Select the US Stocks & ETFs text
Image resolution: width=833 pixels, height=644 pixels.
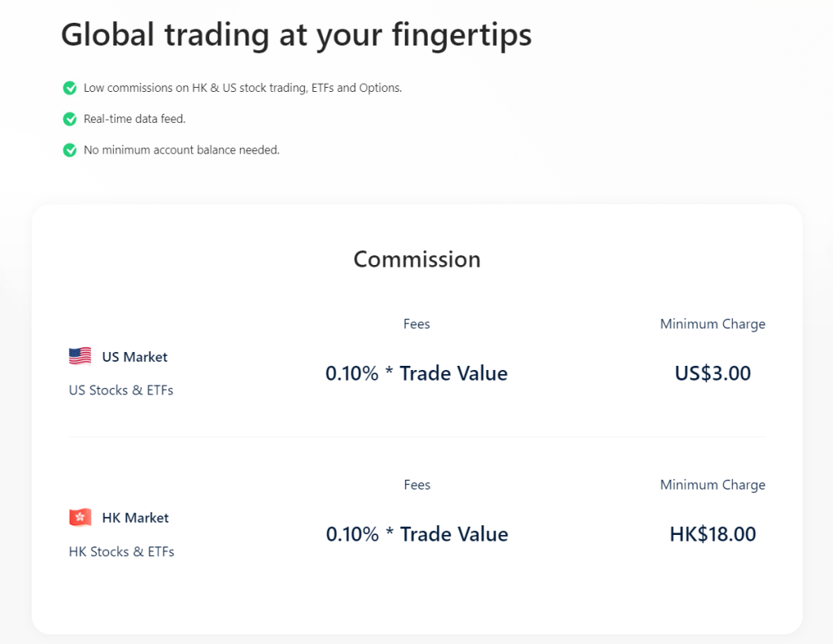click(x=121, y=390)
